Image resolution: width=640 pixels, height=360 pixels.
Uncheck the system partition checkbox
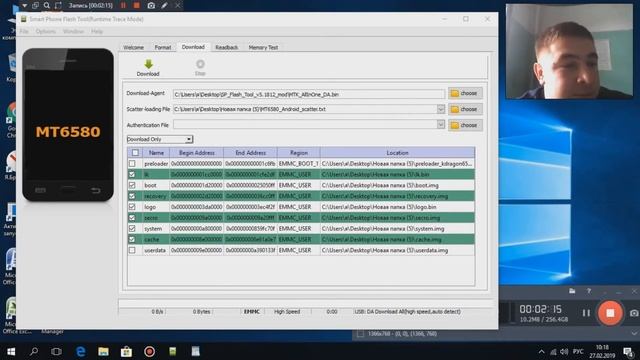coord(132,229)
